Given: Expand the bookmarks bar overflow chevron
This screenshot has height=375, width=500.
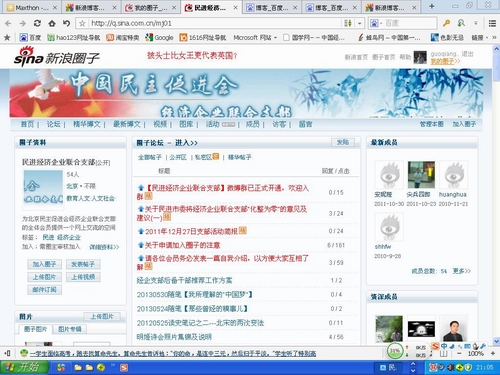Looking at the screenshot, I should click(x=494, y=37).
